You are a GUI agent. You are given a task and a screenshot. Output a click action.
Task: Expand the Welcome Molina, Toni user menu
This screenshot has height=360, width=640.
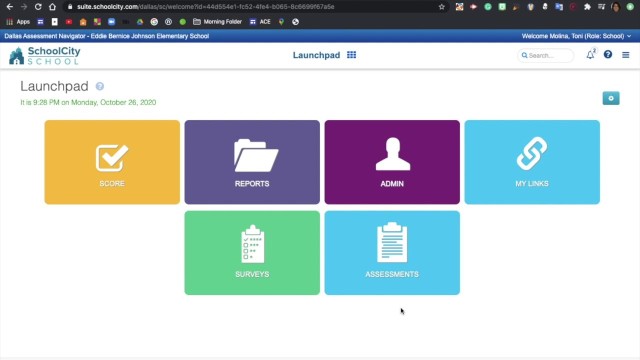point(576,36)
